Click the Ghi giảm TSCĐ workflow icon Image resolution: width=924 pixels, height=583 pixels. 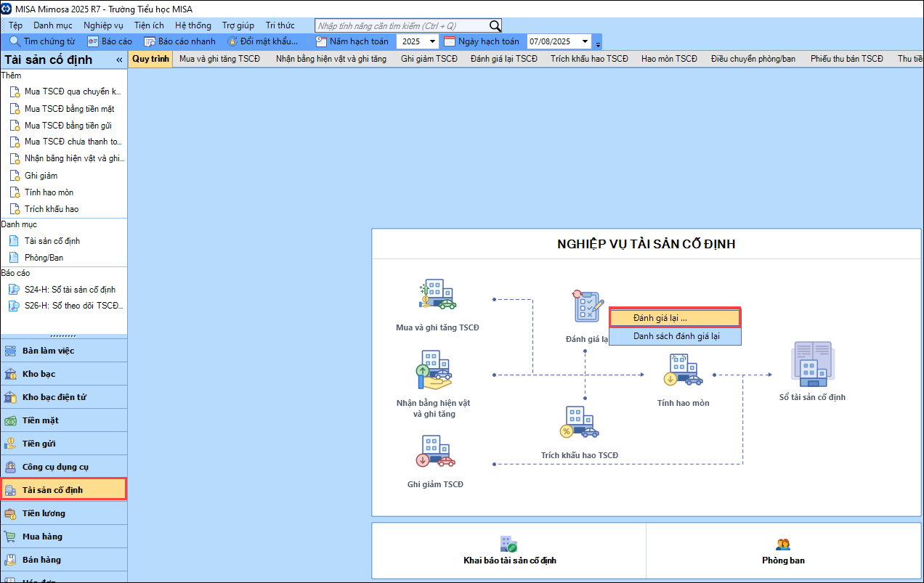[x=434, y=452]
